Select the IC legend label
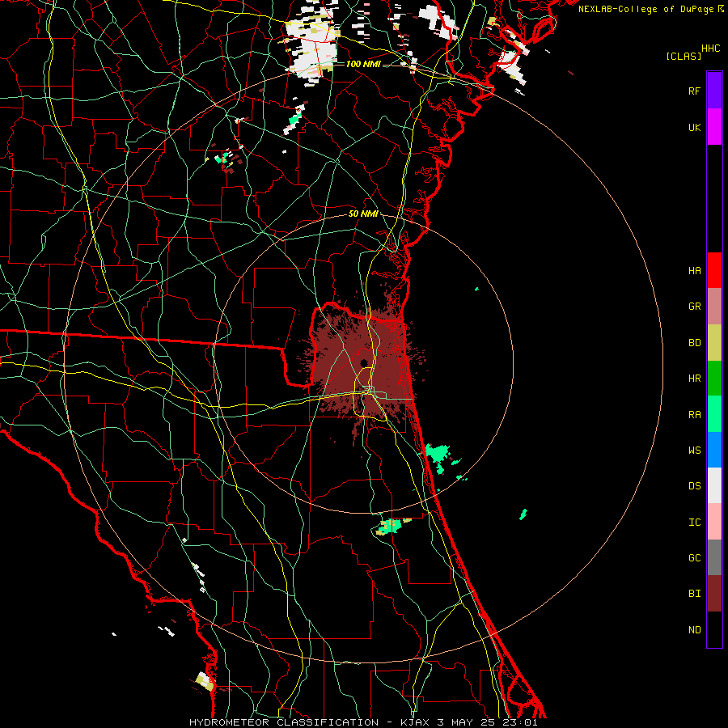This screenshot has height=728, width=728. 694,522
